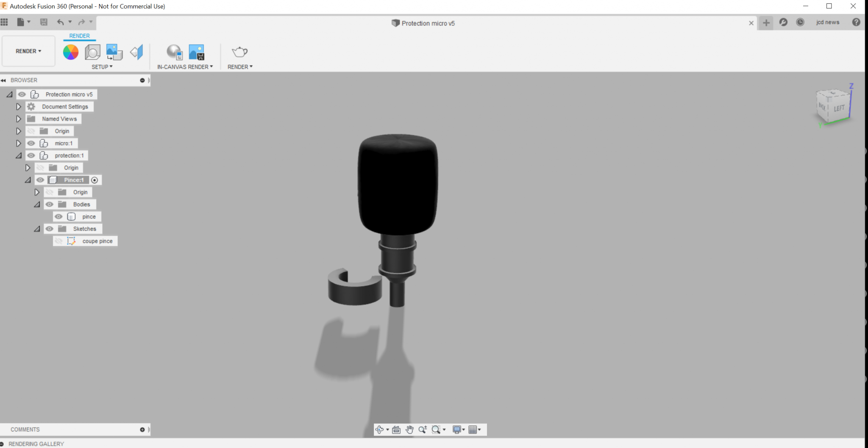The height and width of the screenshot is (448, 868).
Task: Open the Appearance color wheel tool
Action: pos(71,52)
